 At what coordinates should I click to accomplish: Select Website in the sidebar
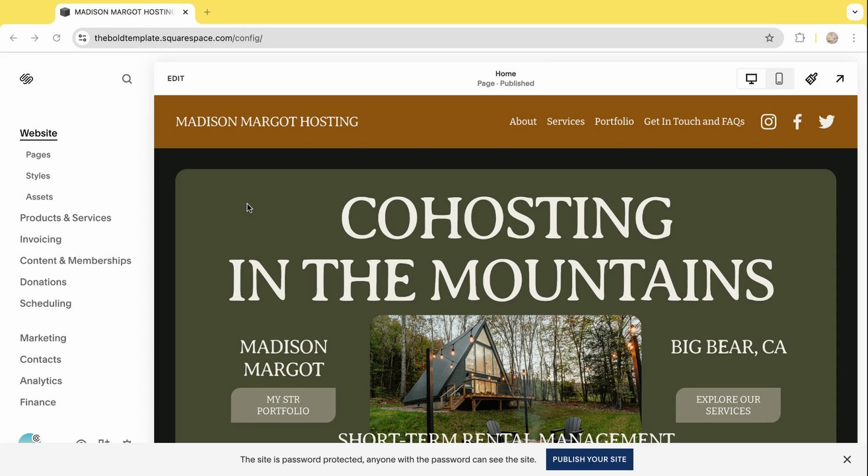coord(38,133)
